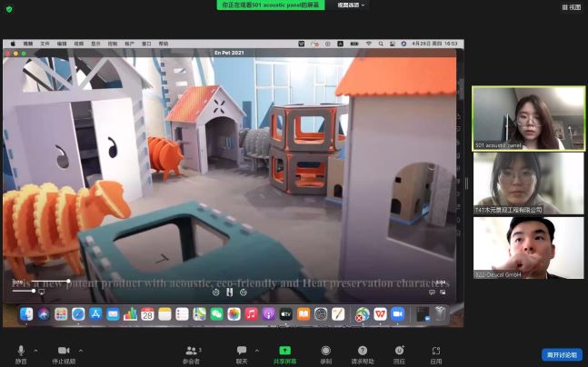Mute the microphone in Zoom toolbar
Screen dimensions: 588x367
point(20,351)
